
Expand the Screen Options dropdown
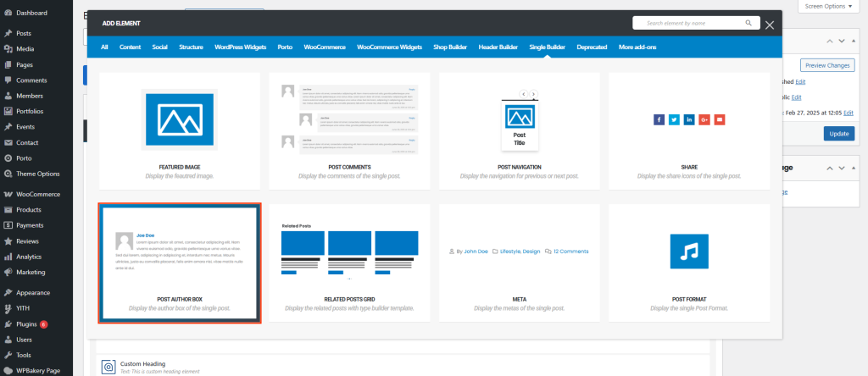[x=828, y=6]
